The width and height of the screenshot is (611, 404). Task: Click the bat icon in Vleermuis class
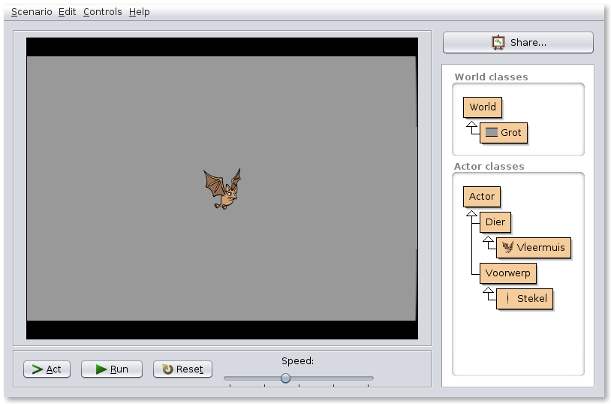tap(508, 247)
